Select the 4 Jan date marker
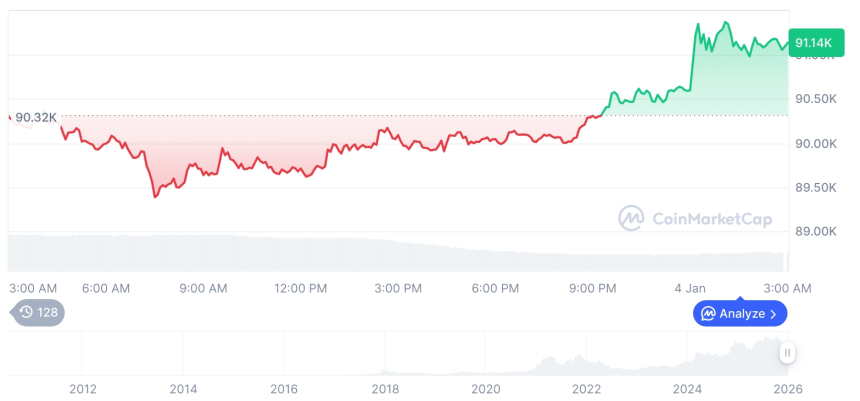860x401 pixels. pyautogui.click(x=689, y=288)
